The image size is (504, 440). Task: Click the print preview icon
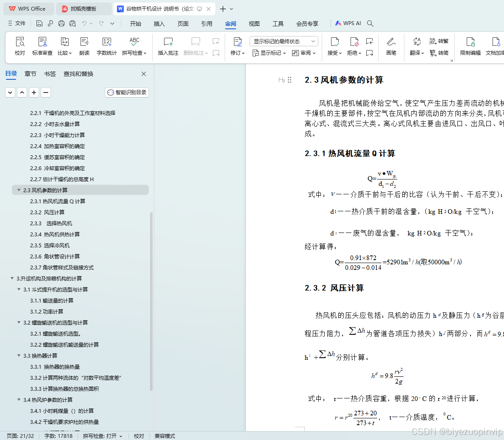[x=72, y=23]
